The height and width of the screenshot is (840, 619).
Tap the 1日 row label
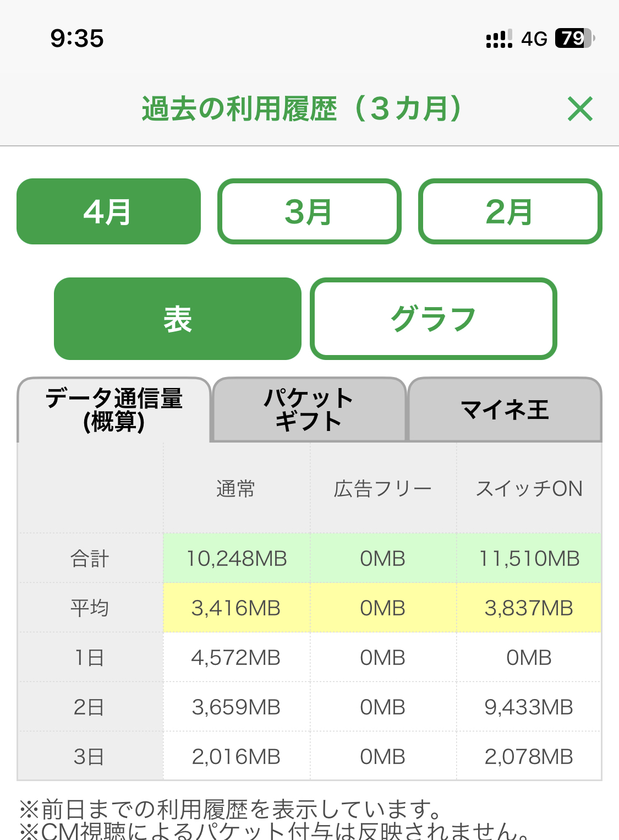point(90,657)
